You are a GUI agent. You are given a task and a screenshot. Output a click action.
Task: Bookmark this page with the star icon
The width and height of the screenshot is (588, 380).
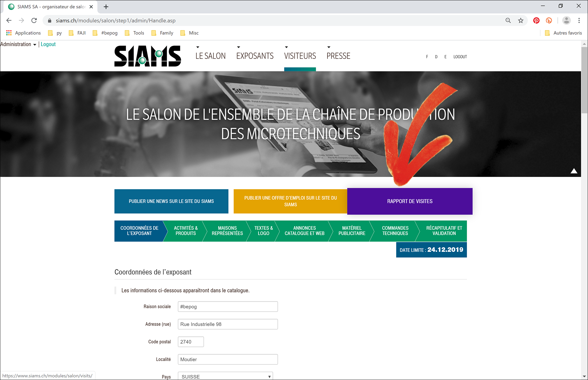point(521,21)
